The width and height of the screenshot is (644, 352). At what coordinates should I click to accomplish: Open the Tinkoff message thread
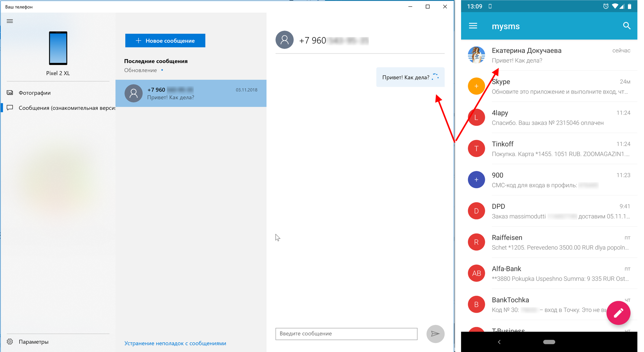(549, 149)
